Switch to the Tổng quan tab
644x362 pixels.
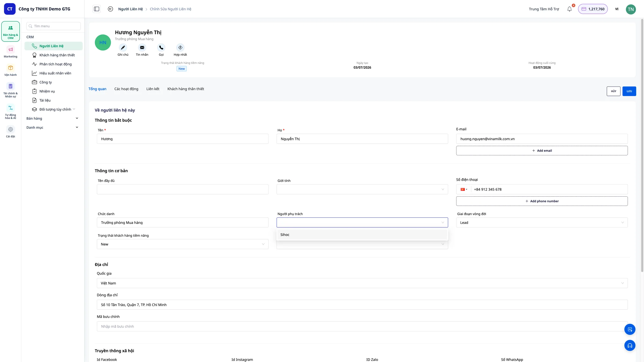coord(97,89)
